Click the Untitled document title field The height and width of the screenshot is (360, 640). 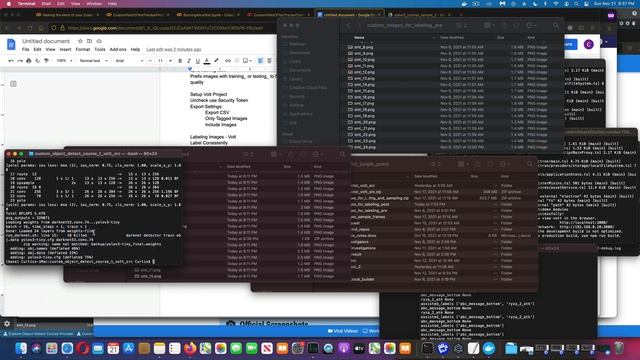[46, 41]
